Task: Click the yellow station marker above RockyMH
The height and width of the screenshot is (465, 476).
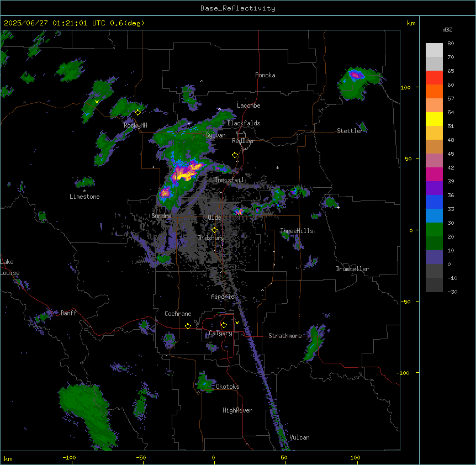Action: tap(137, 113)
